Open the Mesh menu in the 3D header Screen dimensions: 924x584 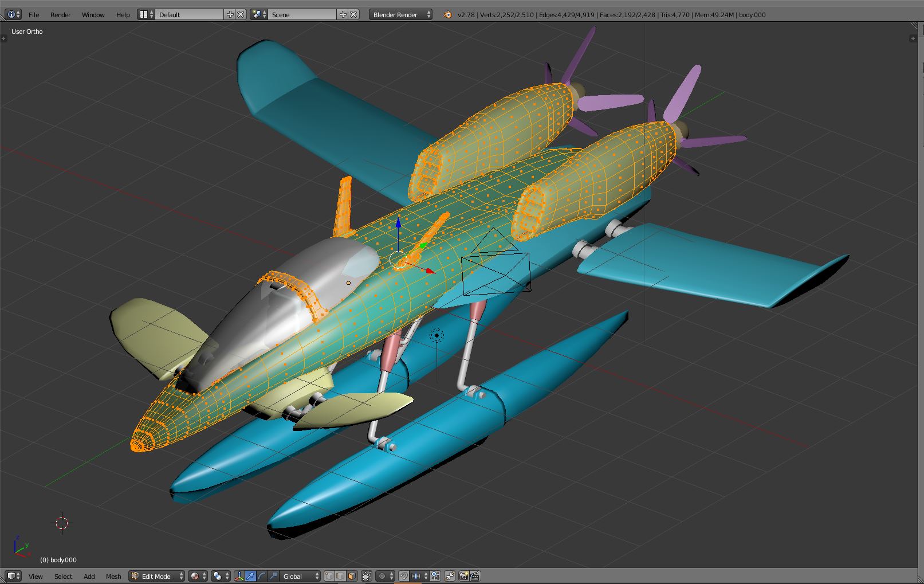coord(113,576)
